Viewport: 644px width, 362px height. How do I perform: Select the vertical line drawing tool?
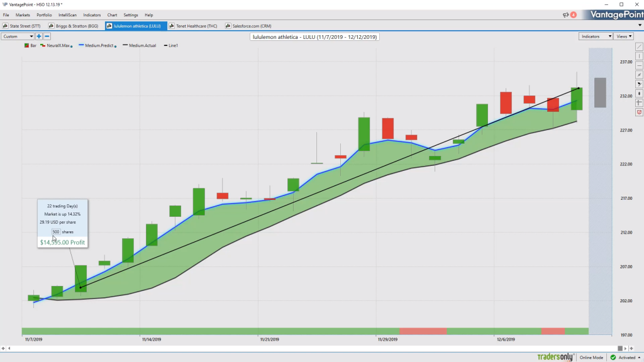coord(639,56)
